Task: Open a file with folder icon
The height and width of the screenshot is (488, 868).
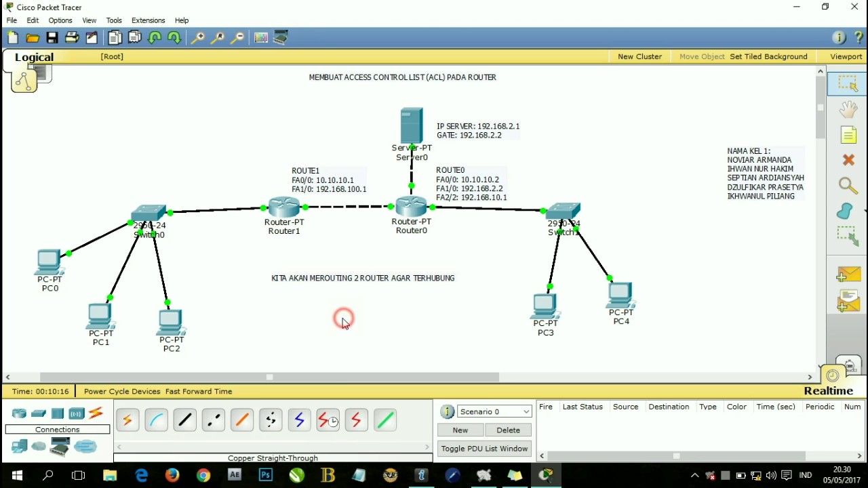Action: pos(33,38)
